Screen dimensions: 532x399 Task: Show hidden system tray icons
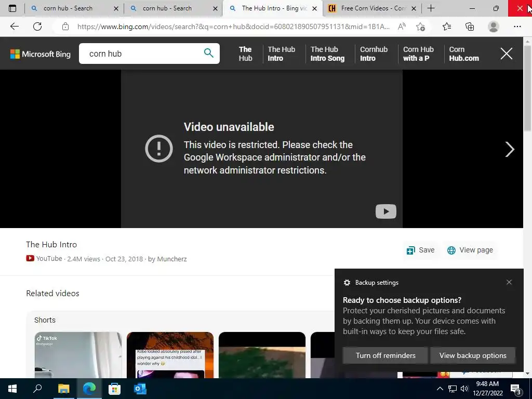(440, 389)
